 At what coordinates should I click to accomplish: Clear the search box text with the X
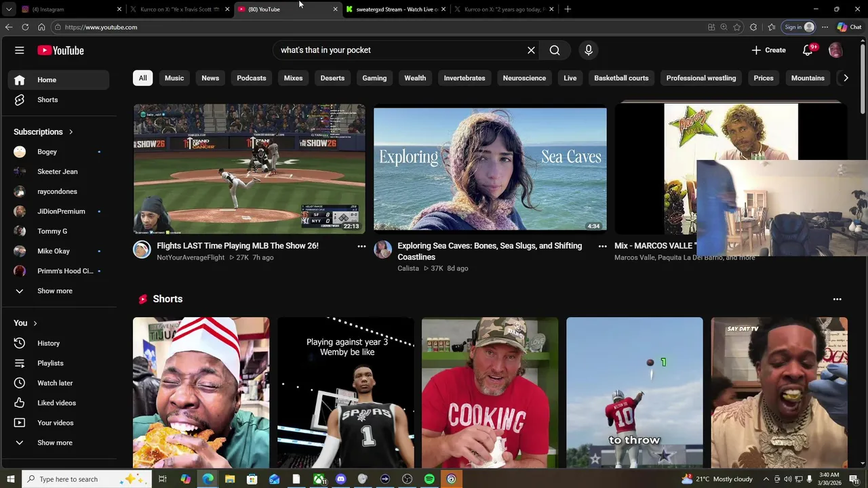tap(531, 50)
